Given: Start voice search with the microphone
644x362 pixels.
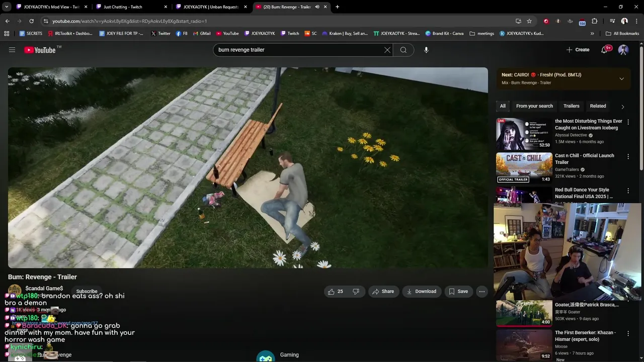Looking at the screenshot, I should pos(426,50).
